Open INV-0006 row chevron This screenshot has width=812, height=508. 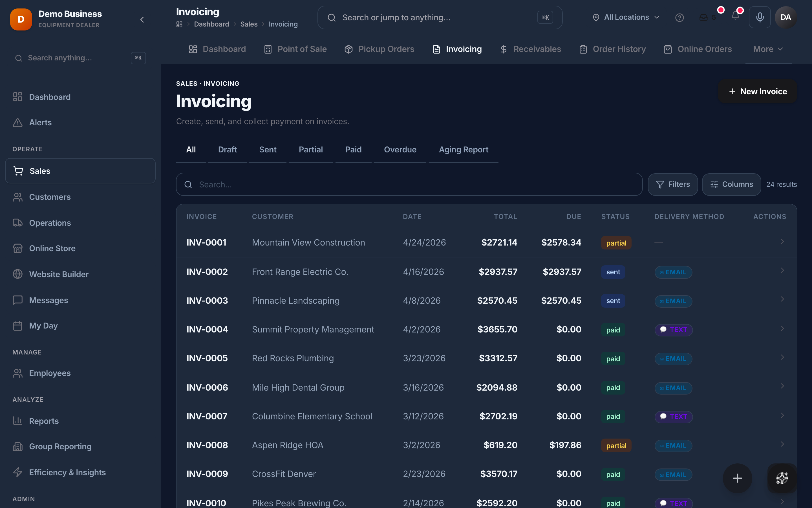(782, 386)
